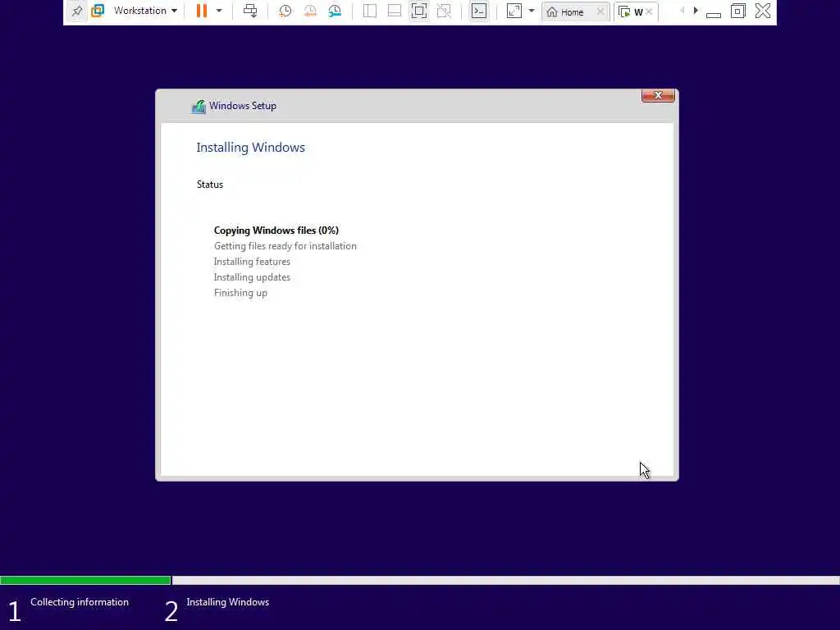840x630 pixels.
Task: Expand the power options arrow beside the pause button
Action: [x=219, y=11]
